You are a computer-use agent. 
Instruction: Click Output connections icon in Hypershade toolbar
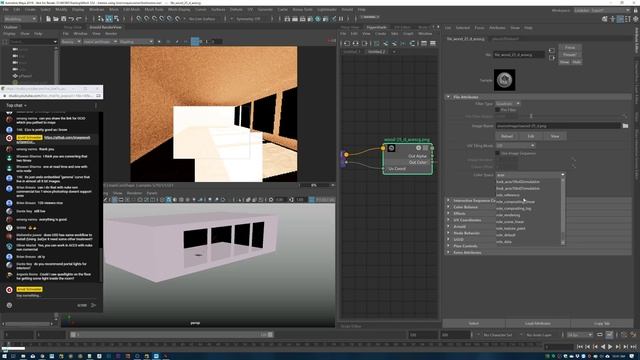pyautogui.click(x=364, y=43)
